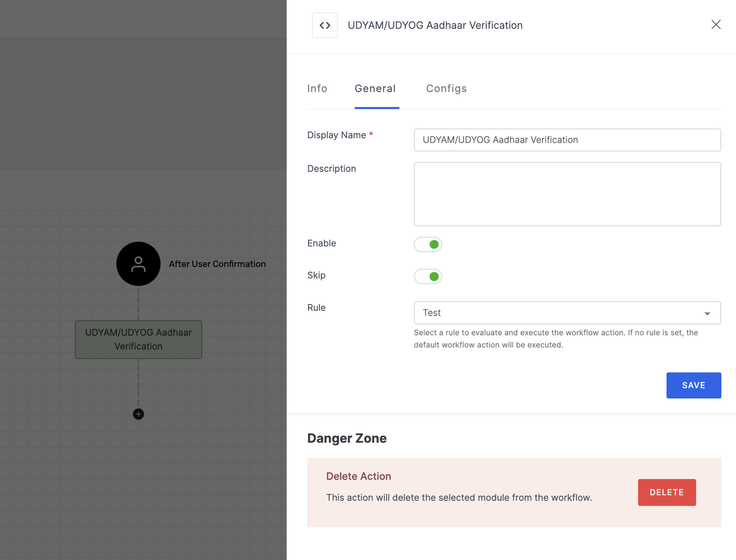Delete the action in Danger Zone
Viewport: 736px width, 560px height.
pos(667,492)
